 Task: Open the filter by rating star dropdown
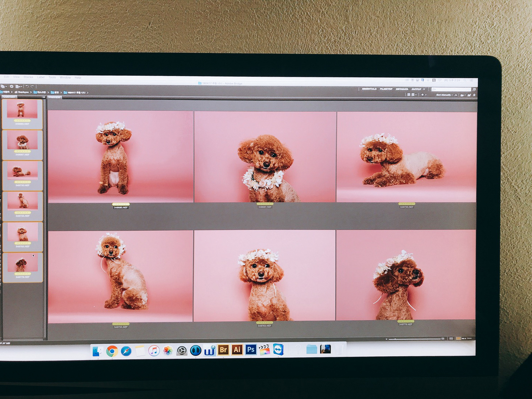pos(424,95)
